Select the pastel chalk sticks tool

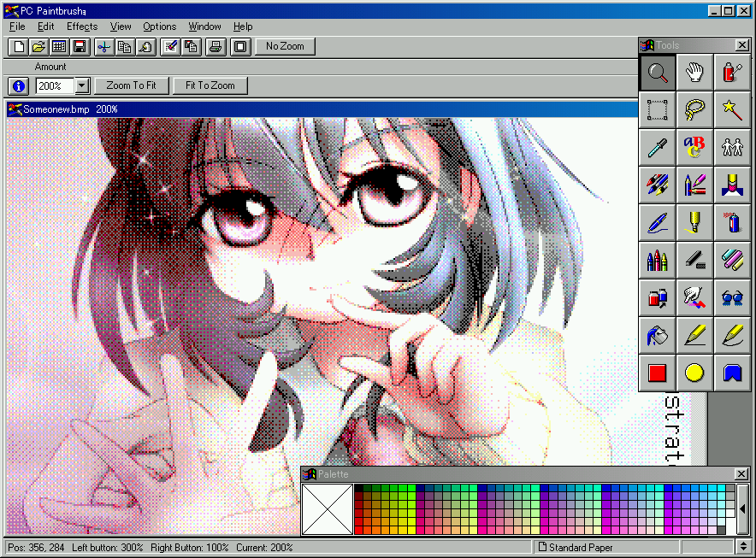tap(732, 261)
